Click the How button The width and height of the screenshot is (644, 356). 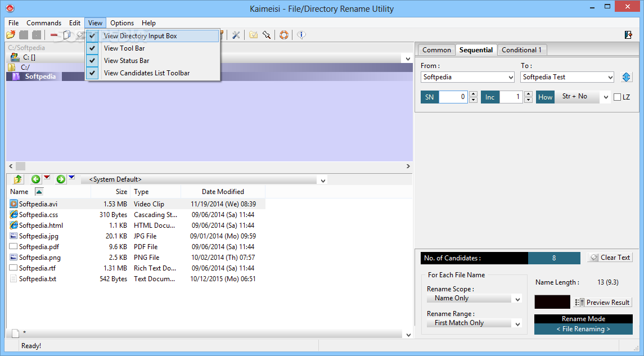[x=545, y=97]
